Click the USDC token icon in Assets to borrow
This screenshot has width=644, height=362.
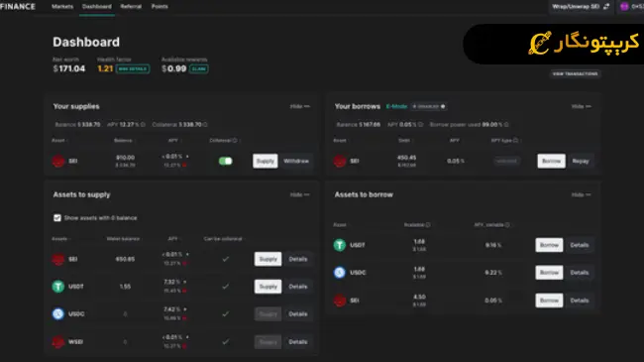tap(340, 273)
